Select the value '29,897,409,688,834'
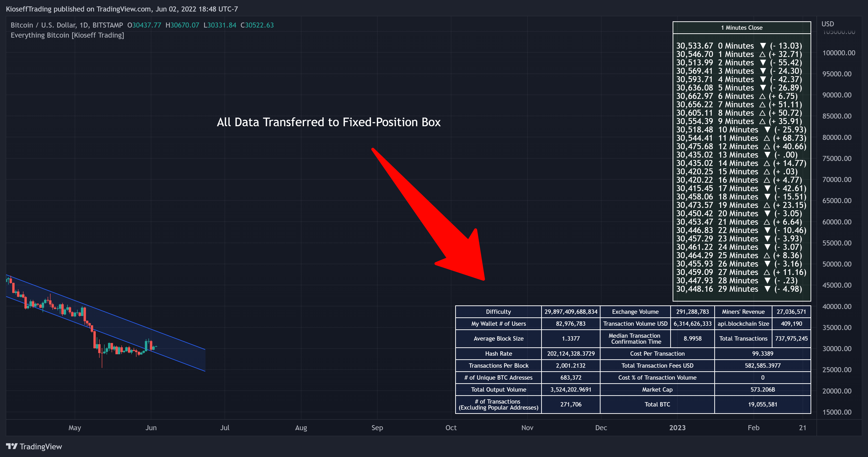This screenshot has width=868, height=457. pos(571,312)
